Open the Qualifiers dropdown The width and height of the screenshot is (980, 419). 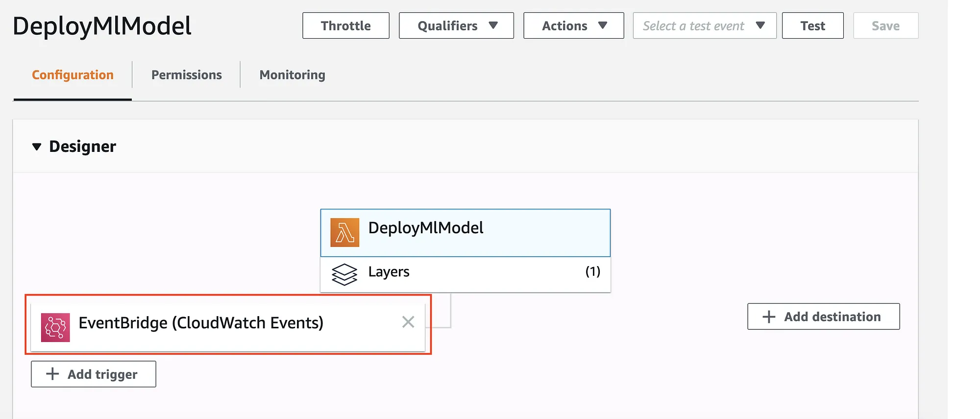pos(456,25)
